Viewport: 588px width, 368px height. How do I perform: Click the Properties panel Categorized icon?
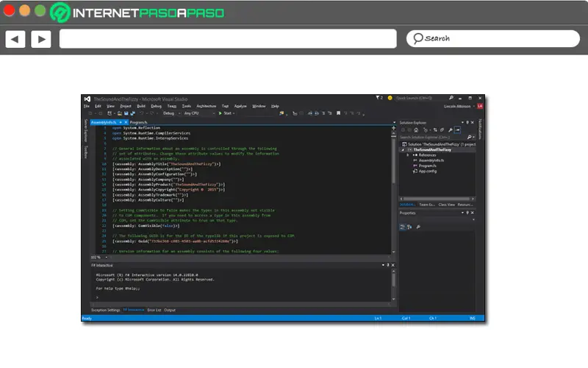coord(402,227)
